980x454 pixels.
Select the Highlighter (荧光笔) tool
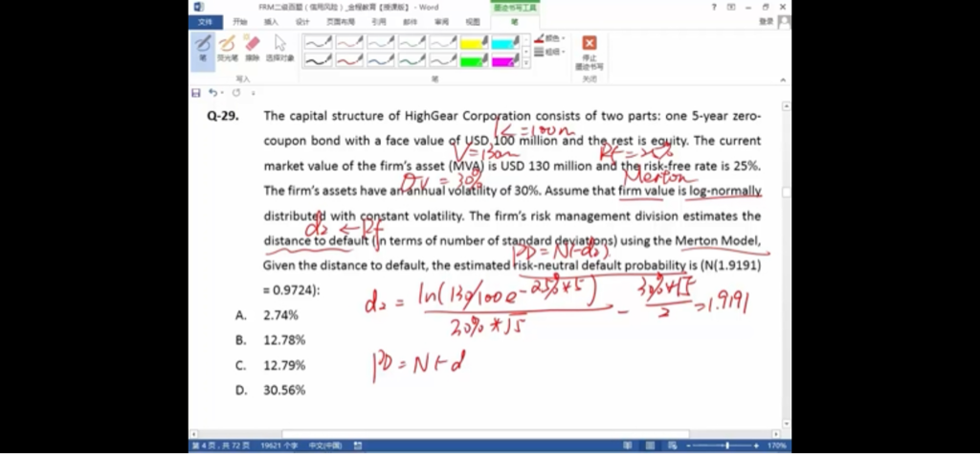click(x=227, y=47)
